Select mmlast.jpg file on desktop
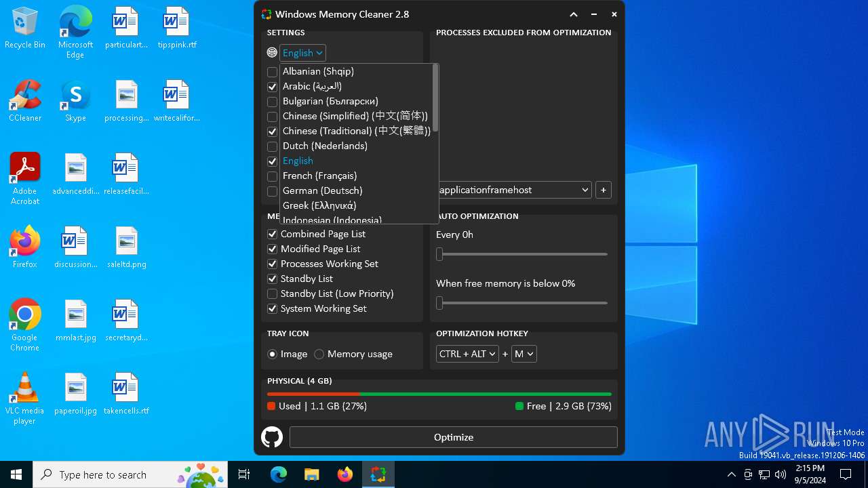The width and height of the screenshot is (868, 488). [75, 321]
